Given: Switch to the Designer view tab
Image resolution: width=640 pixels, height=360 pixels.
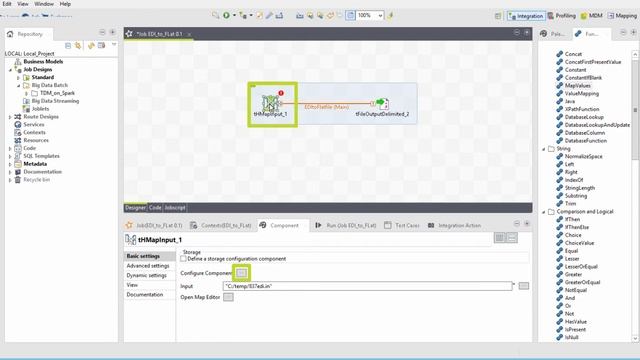Looking at the screenshot, I should [136, 208].
